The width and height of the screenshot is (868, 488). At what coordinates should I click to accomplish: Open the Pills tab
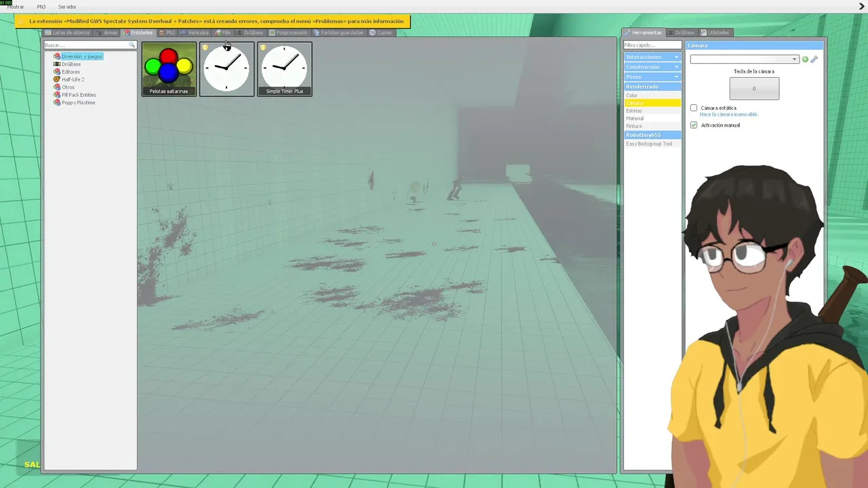pyautogui.click(x=223, y=33)
